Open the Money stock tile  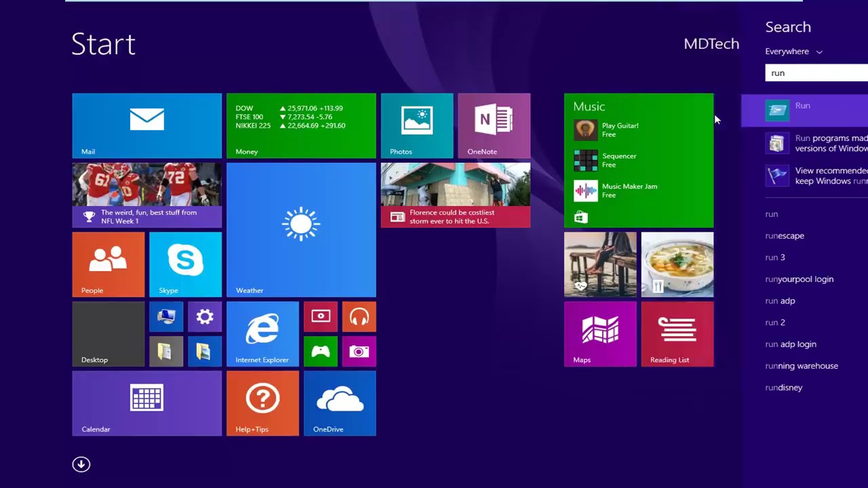[301, 125]
